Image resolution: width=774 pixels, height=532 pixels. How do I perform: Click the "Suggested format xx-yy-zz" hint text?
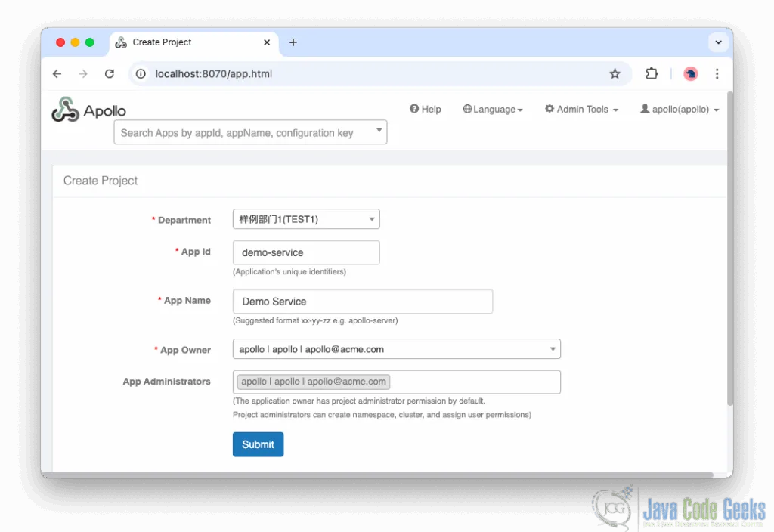click(x=315, y=320)
